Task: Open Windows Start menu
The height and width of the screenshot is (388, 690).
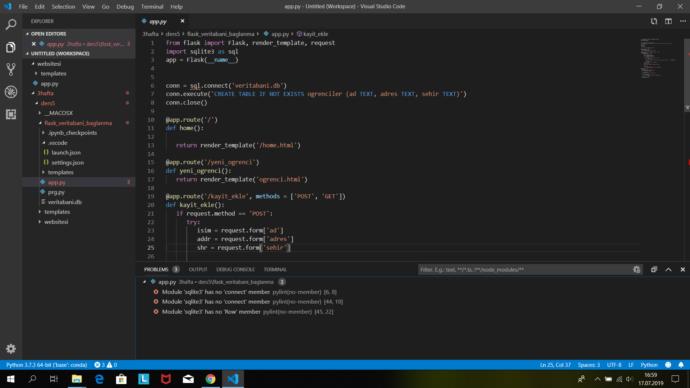Action: pyautogui.click(x=11, y=379)
